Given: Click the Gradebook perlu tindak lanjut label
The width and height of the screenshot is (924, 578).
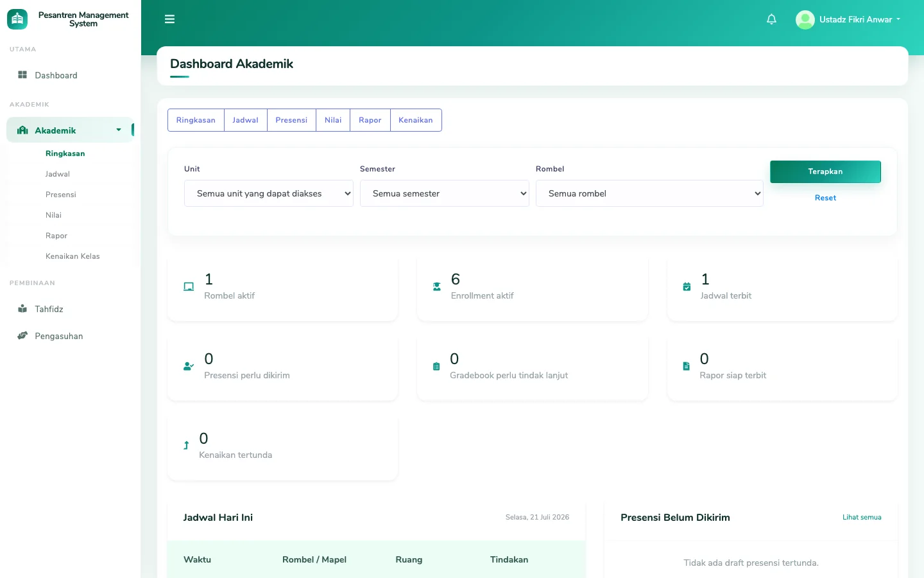Looking at the screenshot, I should (509, 375).
